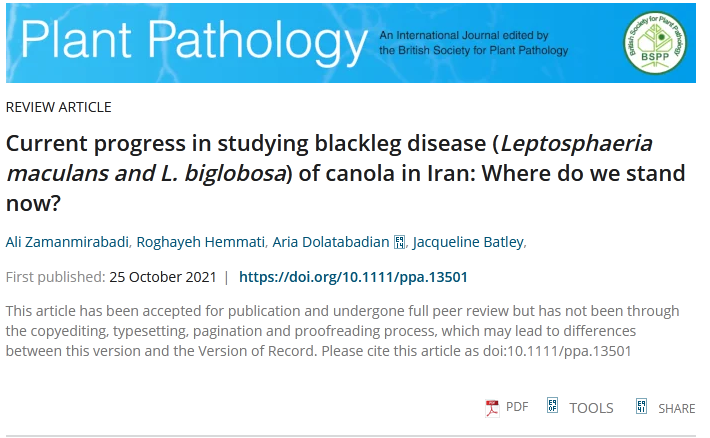Click the peer review notice paragraph

[x=342, y=331]
